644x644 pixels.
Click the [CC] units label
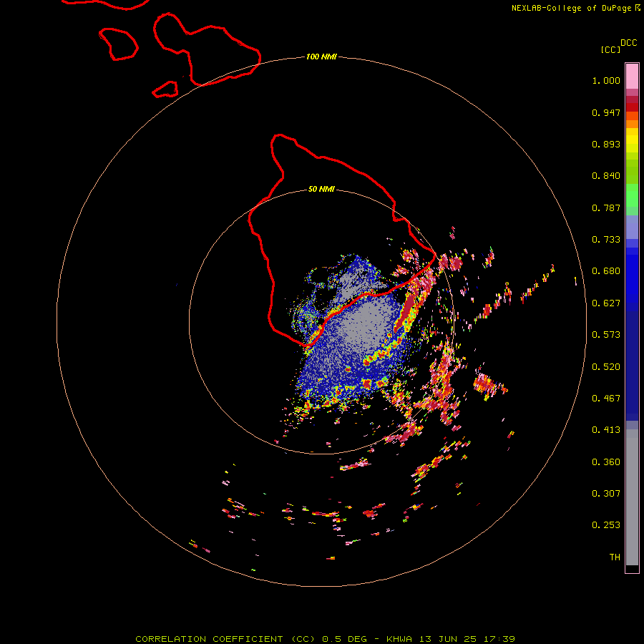(x=610, y=49)
